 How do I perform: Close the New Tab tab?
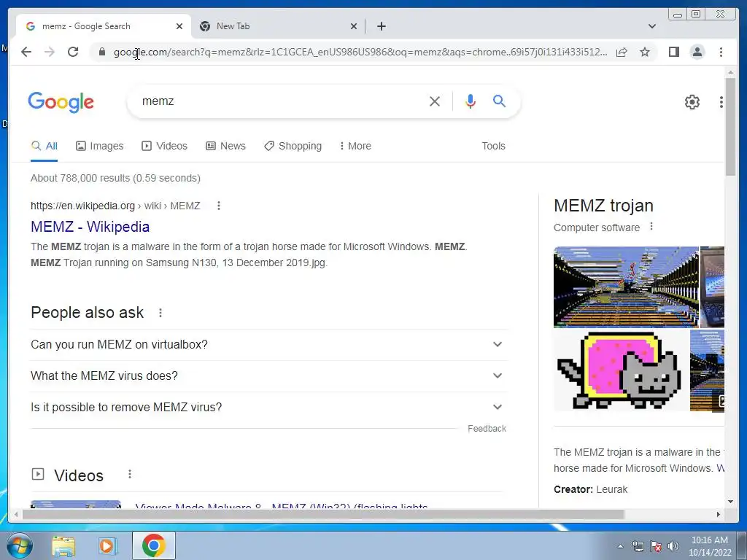click(x=354, y=26)
